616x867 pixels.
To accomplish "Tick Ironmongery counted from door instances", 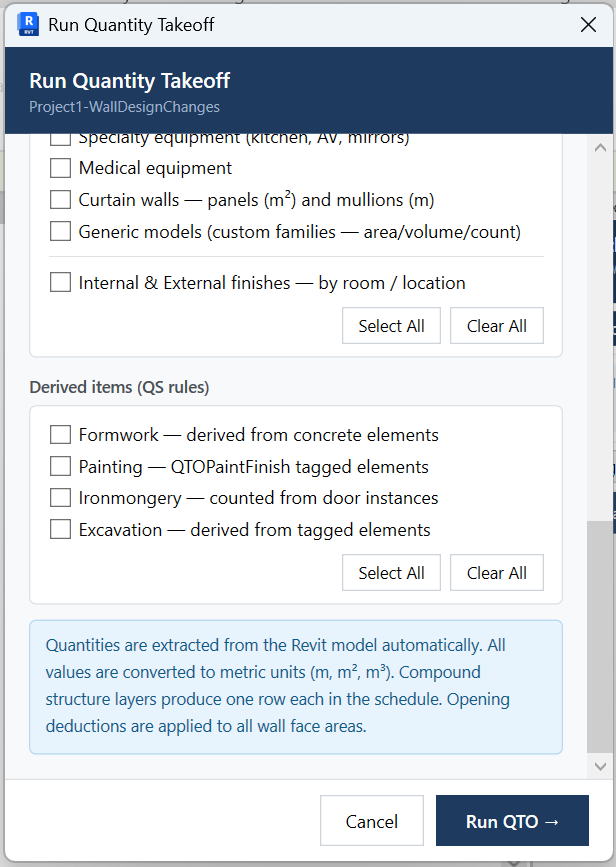I will point(60,498).
